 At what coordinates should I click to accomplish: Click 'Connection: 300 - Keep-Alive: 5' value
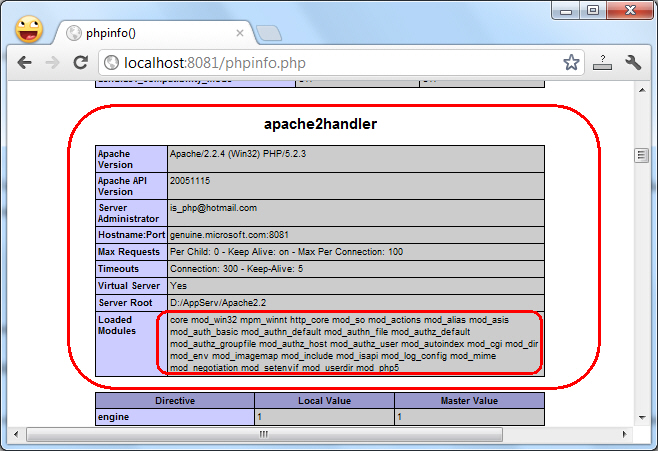click(236, 269)
